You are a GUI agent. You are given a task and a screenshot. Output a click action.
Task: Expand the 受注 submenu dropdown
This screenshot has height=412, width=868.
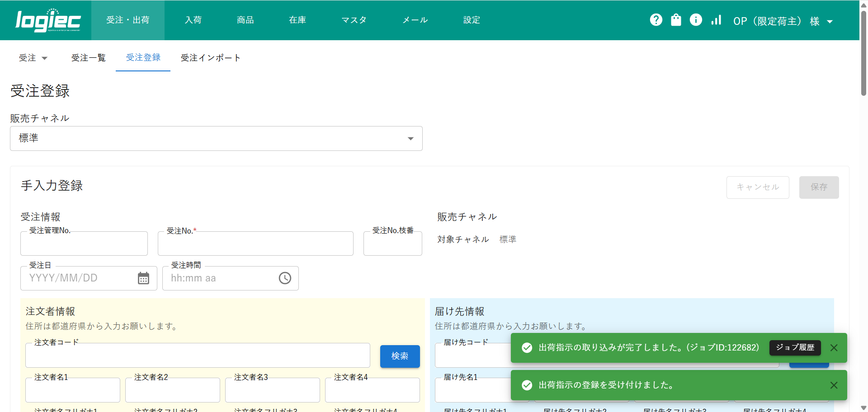[x=33, y=58]
